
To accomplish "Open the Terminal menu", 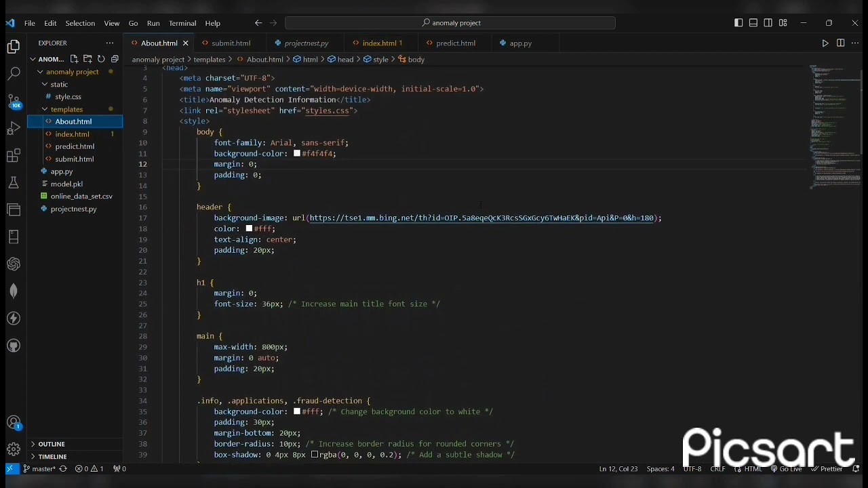I will click(x=182, y=23).
